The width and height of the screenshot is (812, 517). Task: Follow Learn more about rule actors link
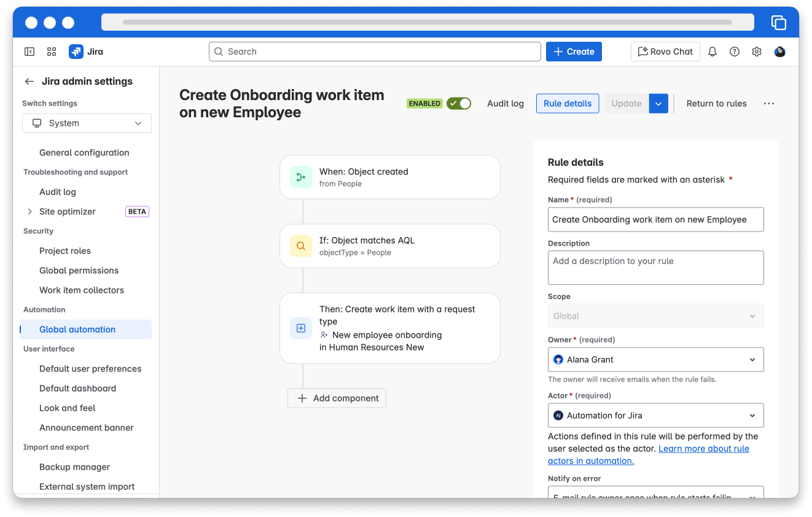click(703, 449)
